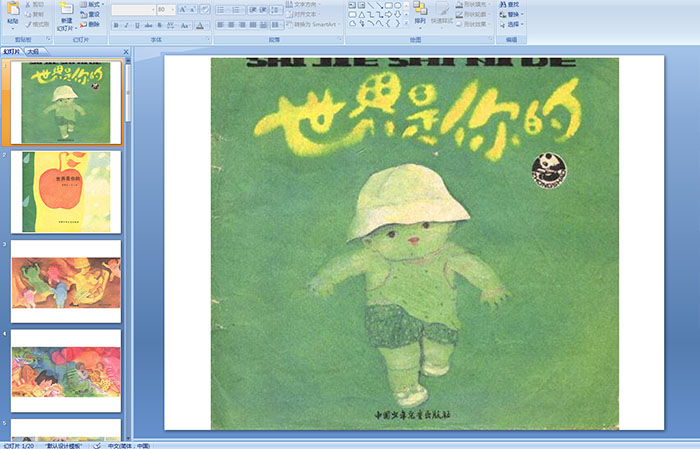The image size is (700, 449).
Task: Open Shape Fill (形状填充) color picker
Action: (x=473, y=4)
